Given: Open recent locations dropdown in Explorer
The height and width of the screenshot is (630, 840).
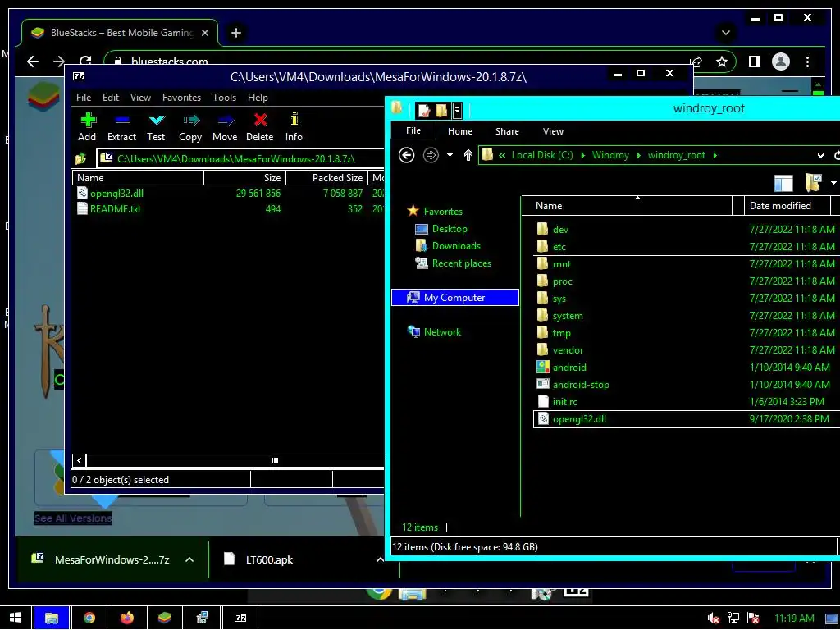Looking at the screenshot, I should [x=450, y=155].
